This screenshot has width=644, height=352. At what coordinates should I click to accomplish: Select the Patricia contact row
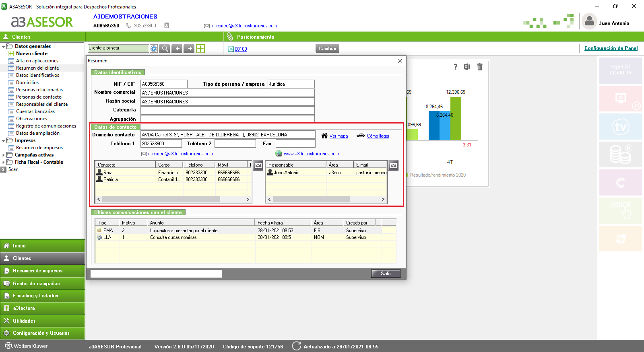click(173, 179)
